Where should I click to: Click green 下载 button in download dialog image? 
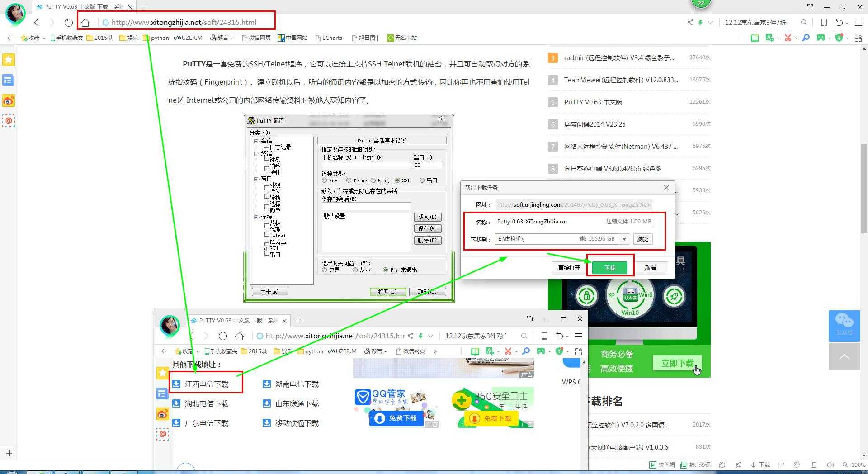click(610, 268)
